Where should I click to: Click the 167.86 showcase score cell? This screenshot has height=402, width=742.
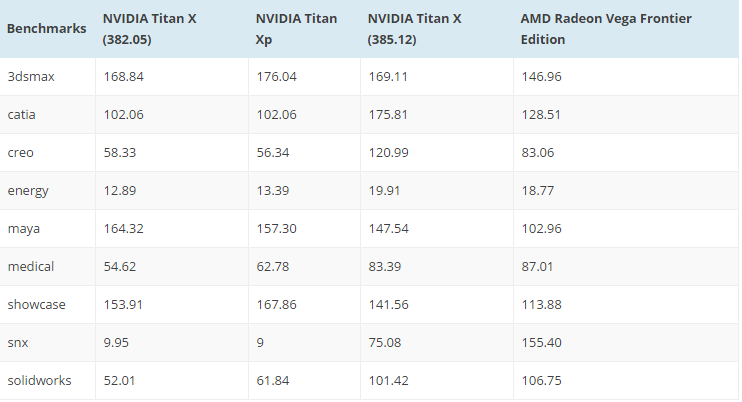click(x=276, y=304)
